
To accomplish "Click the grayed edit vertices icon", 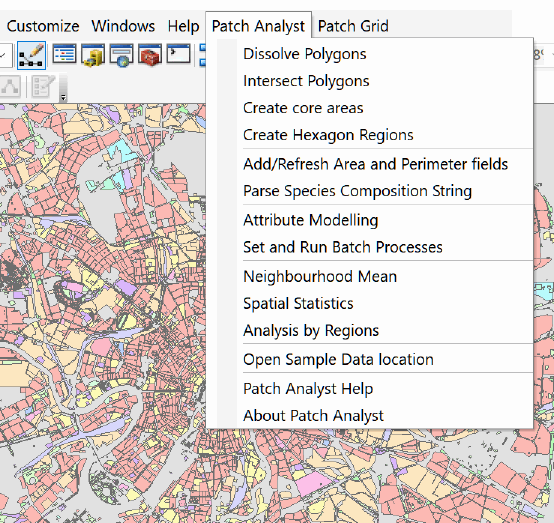I will (x=11, y=87).
